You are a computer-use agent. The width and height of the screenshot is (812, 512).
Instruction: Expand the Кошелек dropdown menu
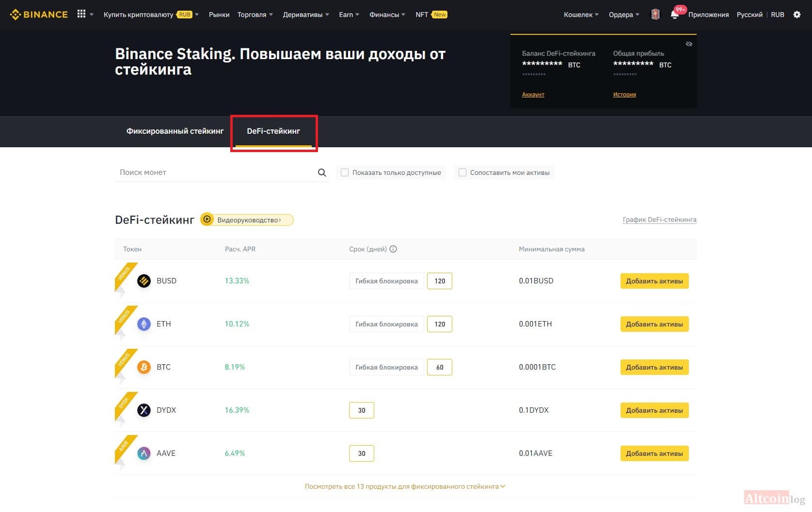click(581, 15)
